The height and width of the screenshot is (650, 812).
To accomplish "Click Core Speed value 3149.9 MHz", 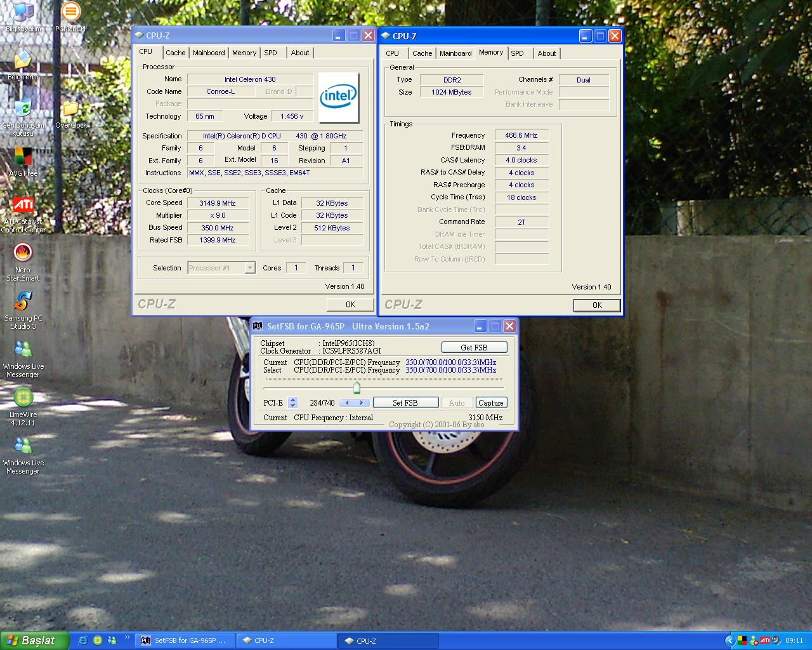I will click(x=218, y=203).
